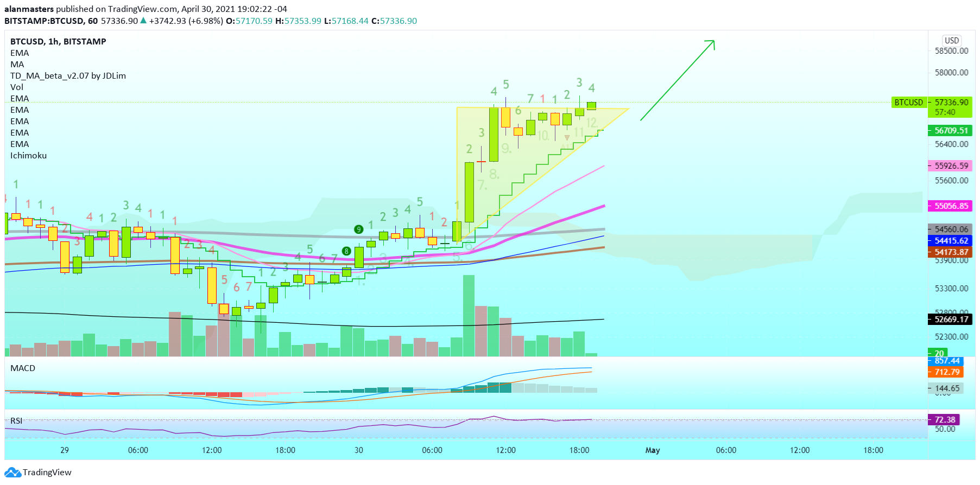Image resolution: width=980 pixels, height=485 pixels.
Task: Click the green circled 9 count marker
Action: click(358, 229)
